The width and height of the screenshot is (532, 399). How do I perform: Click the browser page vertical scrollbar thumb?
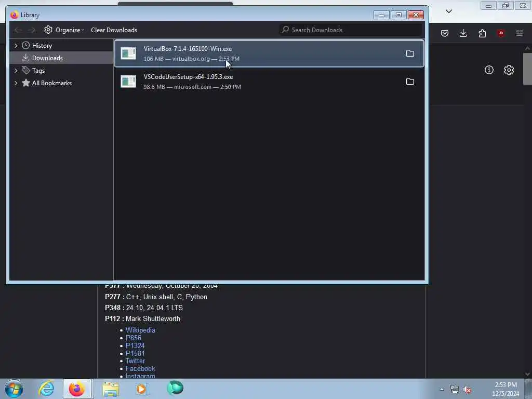click(527, 69)
